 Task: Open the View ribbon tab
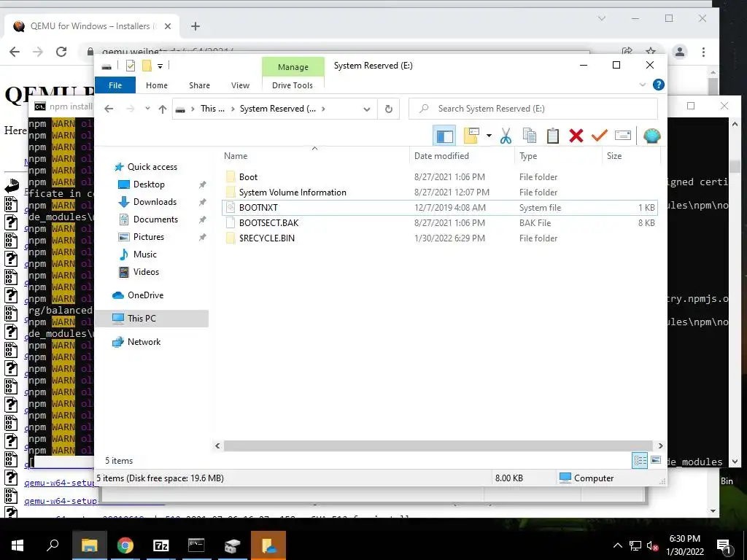click(x=240, y=85)
